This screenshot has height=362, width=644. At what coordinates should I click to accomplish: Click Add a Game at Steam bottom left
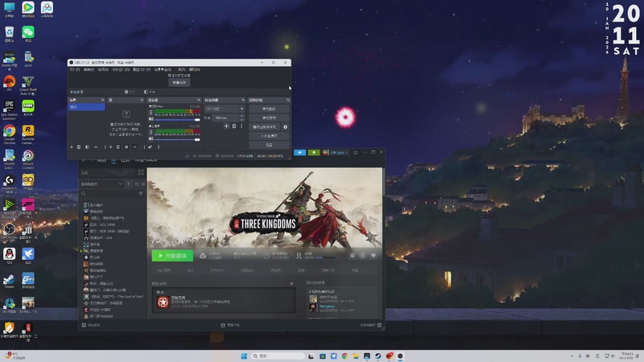91,325
